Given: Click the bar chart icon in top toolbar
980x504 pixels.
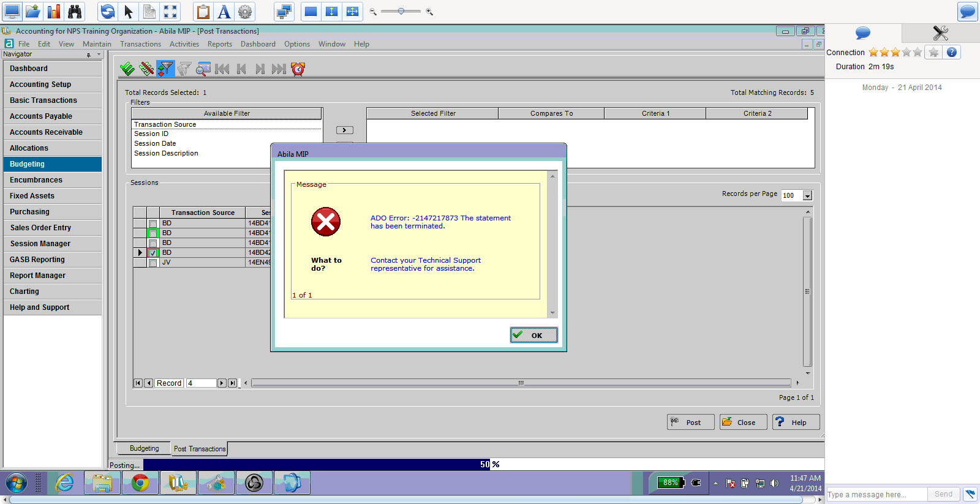Looking at the screenshot, I should pyautogui.click(x=54, y=12).
